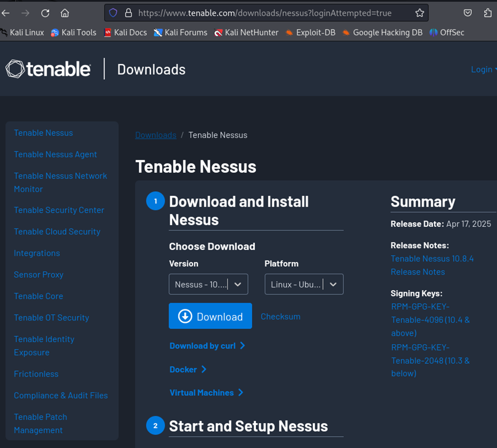Click the Tenable logo
The width and height of the screenshot is (497, 448).
48,69
